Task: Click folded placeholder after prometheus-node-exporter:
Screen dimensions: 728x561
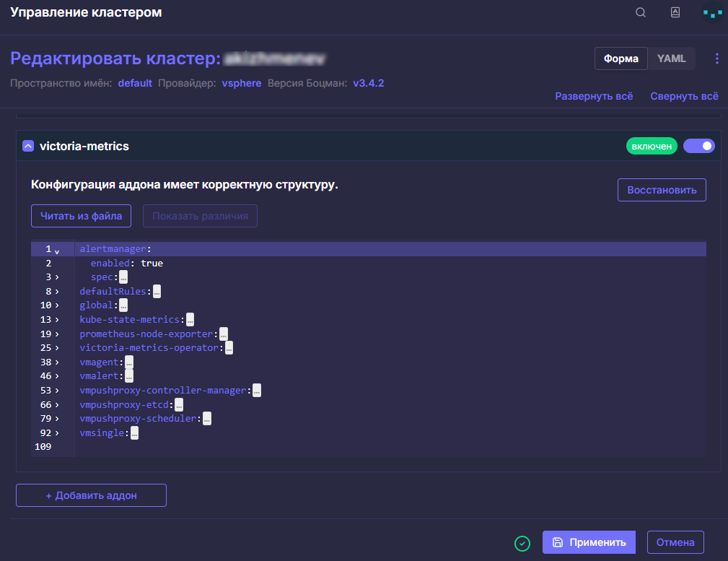Action: click(x=224, y=334)
